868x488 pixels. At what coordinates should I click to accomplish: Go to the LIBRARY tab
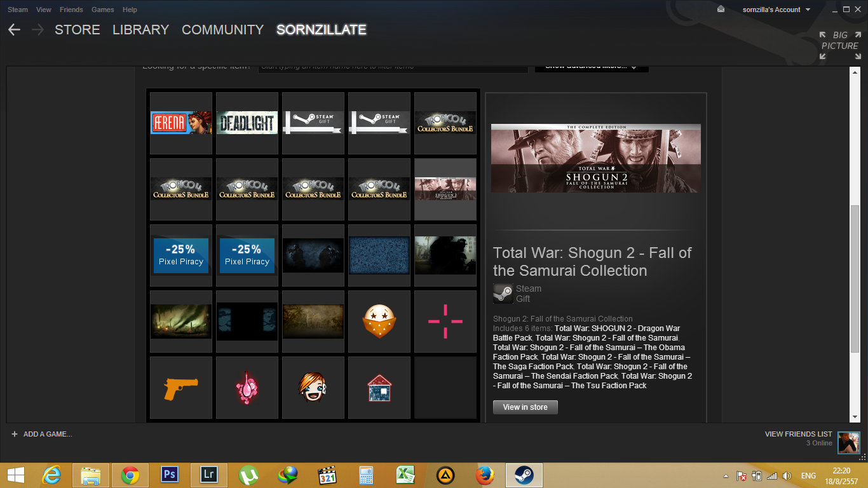(x=141, y=30)
